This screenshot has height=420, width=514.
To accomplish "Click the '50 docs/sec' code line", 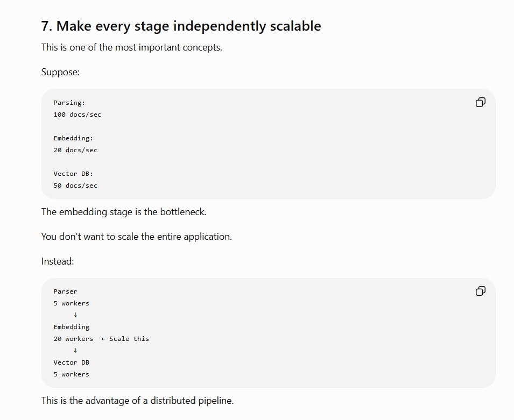I will [x=75, y=186].
